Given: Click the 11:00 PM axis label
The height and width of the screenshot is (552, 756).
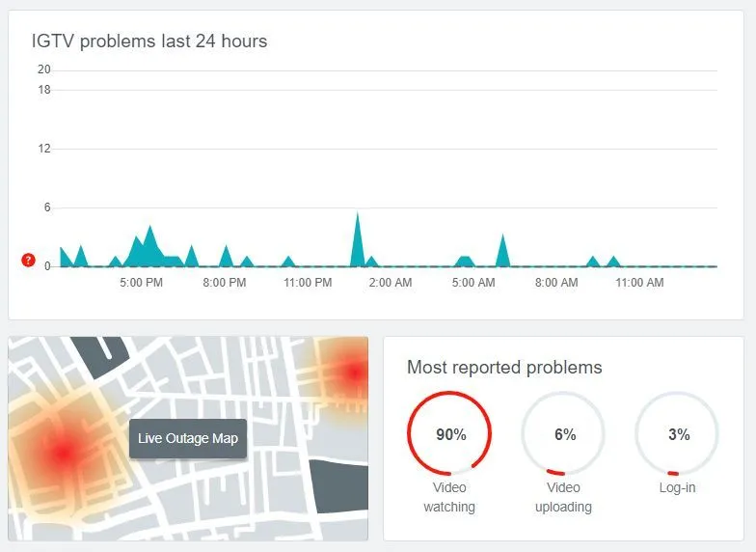Looking at the screenshot, I should tap(308, 283).
